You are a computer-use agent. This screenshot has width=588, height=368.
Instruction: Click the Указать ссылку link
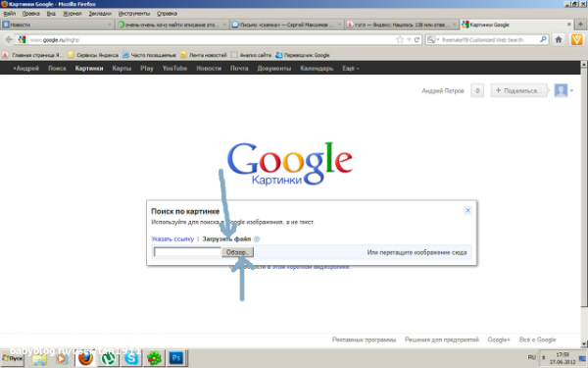tap(172, 238)
